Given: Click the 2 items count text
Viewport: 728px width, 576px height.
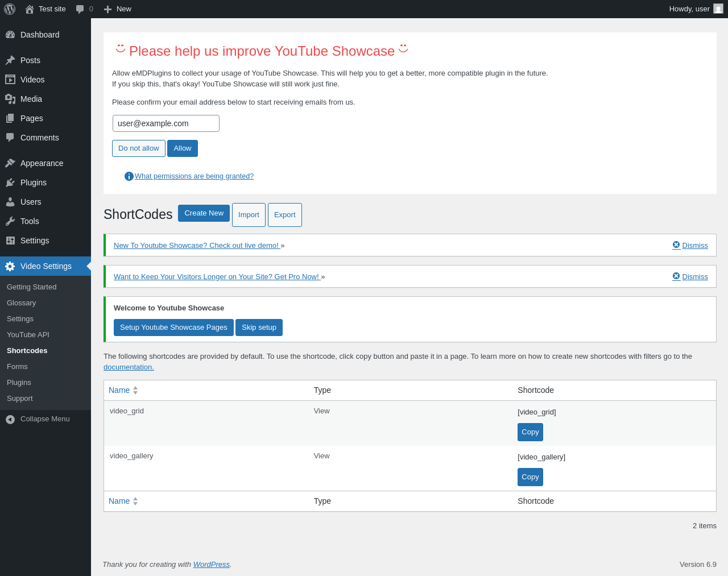Looking at the screenshot, I should pyautogui.click(x=705, y=526).
